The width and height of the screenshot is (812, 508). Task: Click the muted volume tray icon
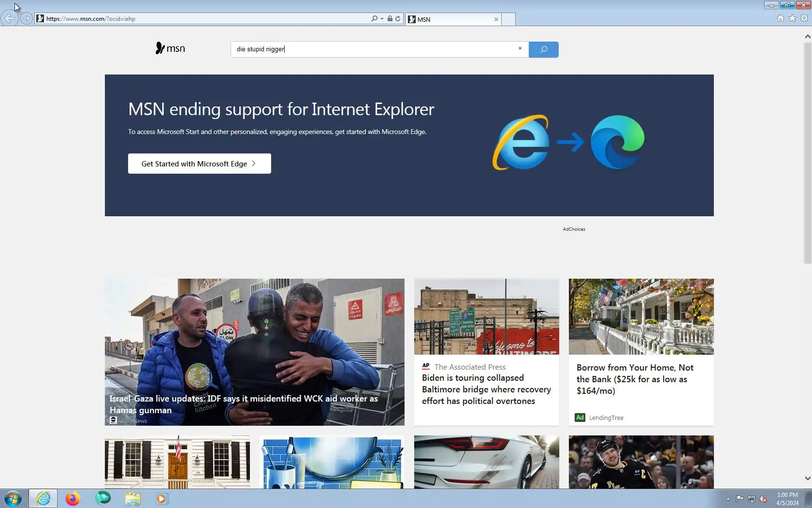tap(764, 499)
